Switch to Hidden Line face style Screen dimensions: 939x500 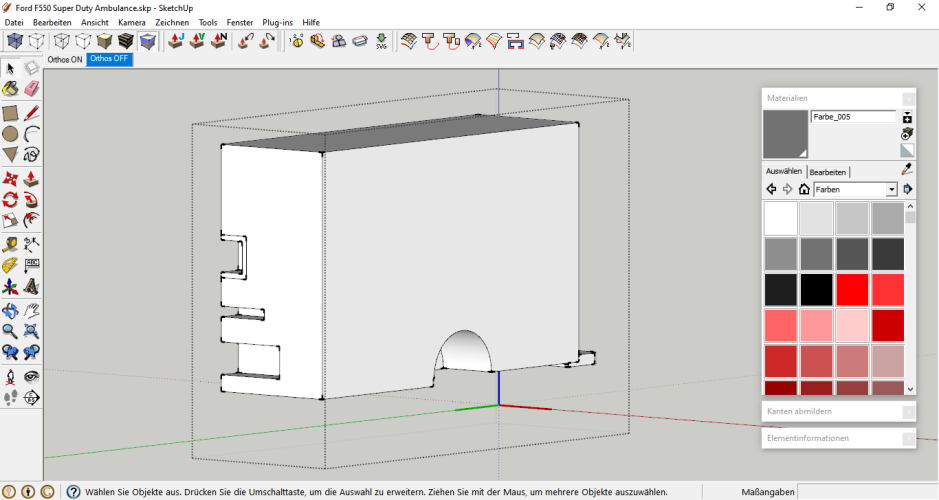pyautogui.click(x=83, y=41)
